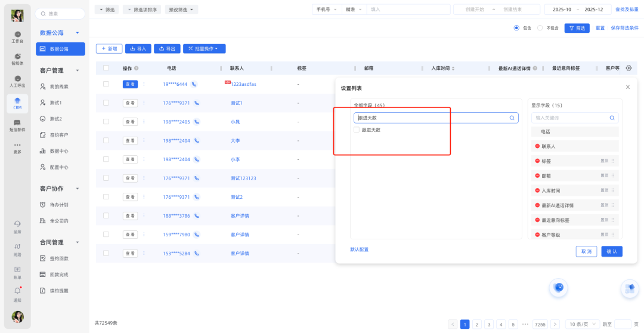This screenshot has height=333, width=644.
Task: Check the 跟进天数 checkbox
Action: 357,129
